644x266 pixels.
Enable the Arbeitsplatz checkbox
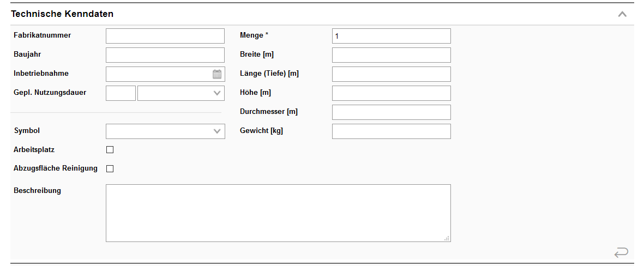tap(110, 150)
